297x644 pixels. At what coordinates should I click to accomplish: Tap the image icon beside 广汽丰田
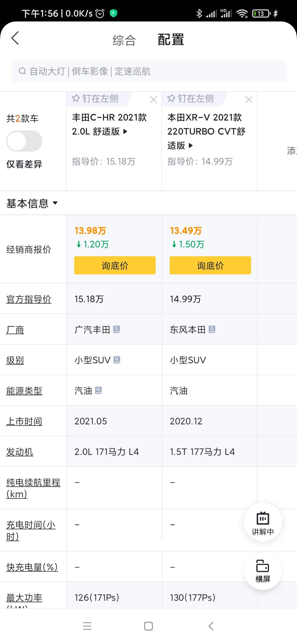117,329
